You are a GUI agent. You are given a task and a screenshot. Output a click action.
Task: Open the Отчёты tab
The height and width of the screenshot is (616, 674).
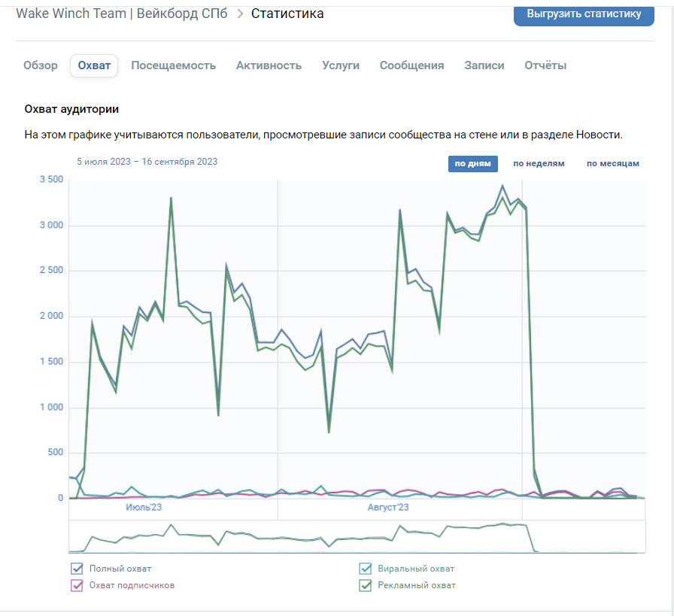tap(545, 65)
